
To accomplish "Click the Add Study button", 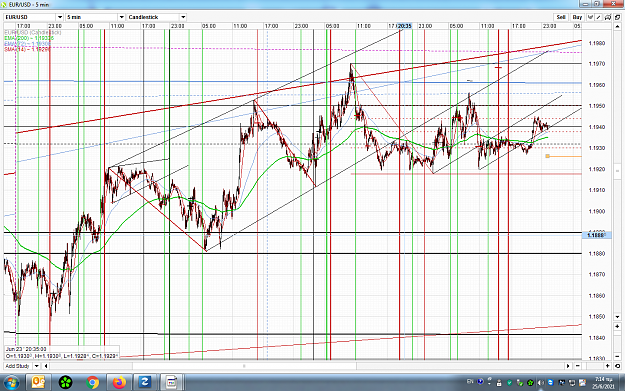I will pos(18,366).
